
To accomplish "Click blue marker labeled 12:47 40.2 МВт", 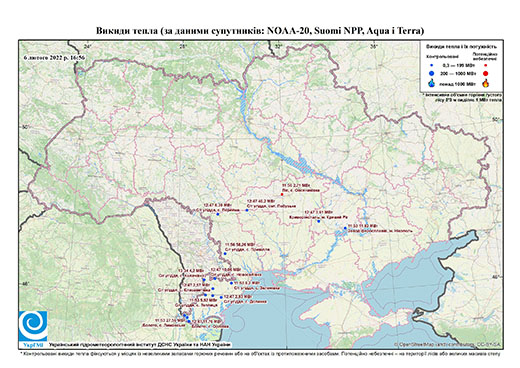I will tap(247, 210).
